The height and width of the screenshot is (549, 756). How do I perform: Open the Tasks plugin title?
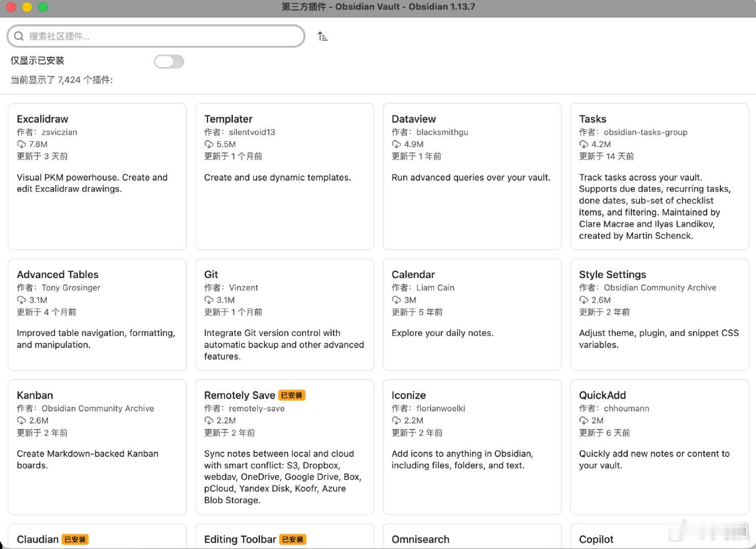[592, 119]
